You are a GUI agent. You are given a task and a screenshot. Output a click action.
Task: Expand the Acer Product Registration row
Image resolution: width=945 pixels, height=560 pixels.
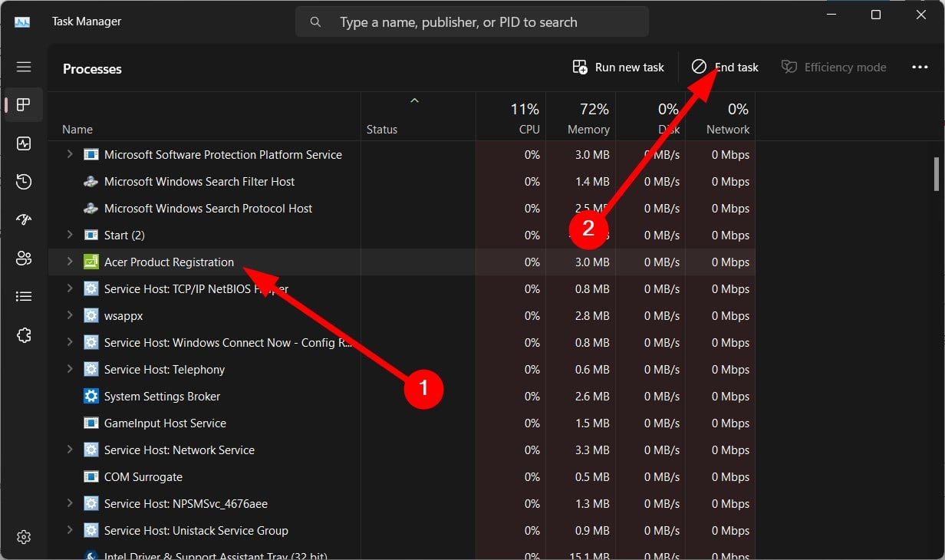[x=69, y=262]
